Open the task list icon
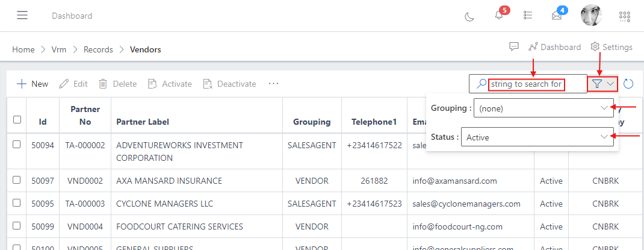The image size is (644, 250). 528,16
